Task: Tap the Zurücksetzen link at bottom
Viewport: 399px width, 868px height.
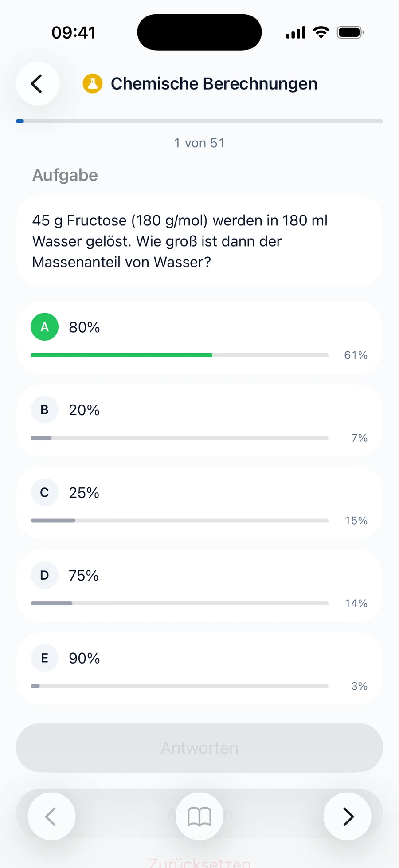Action: click(199, 862)
